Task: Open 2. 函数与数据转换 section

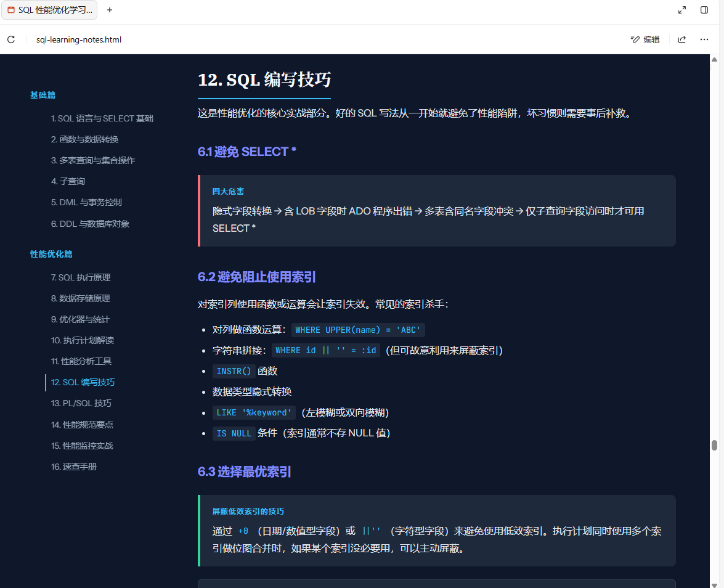Action: [84, 139]
